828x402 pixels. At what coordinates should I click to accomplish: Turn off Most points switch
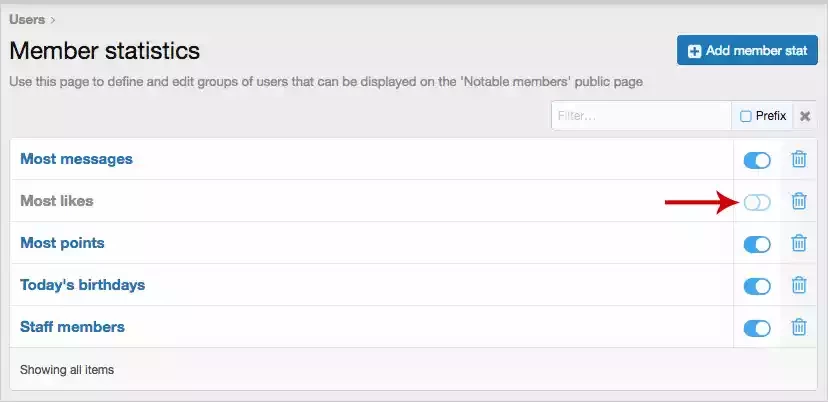tap(757, 244)
